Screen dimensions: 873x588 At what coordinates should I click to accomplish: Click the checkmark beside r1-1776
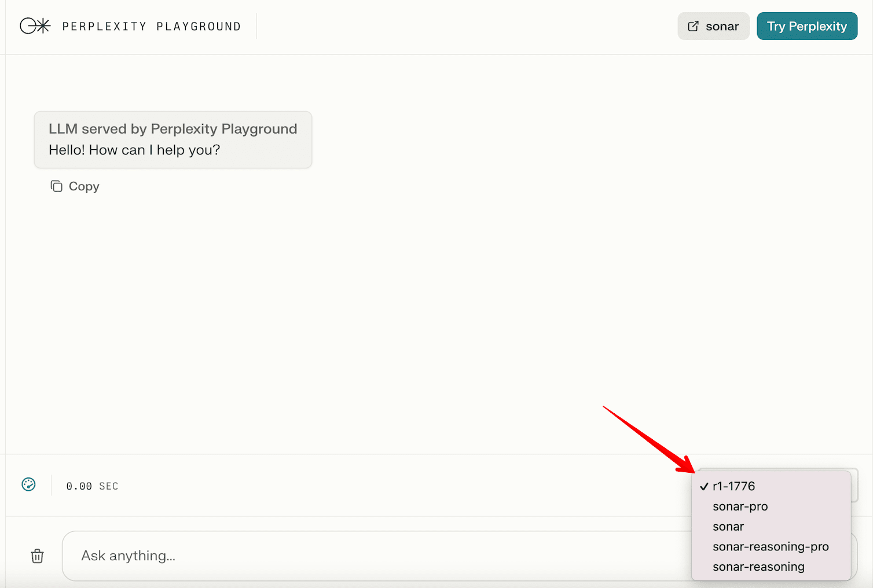tap(704, 487)
